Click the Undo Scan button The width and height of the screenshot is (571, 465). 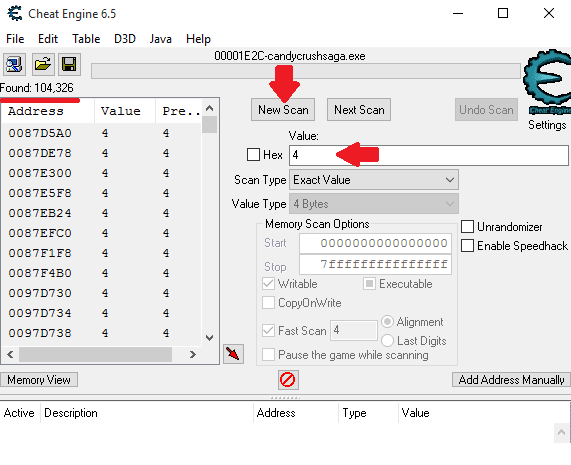coord(486,110)
